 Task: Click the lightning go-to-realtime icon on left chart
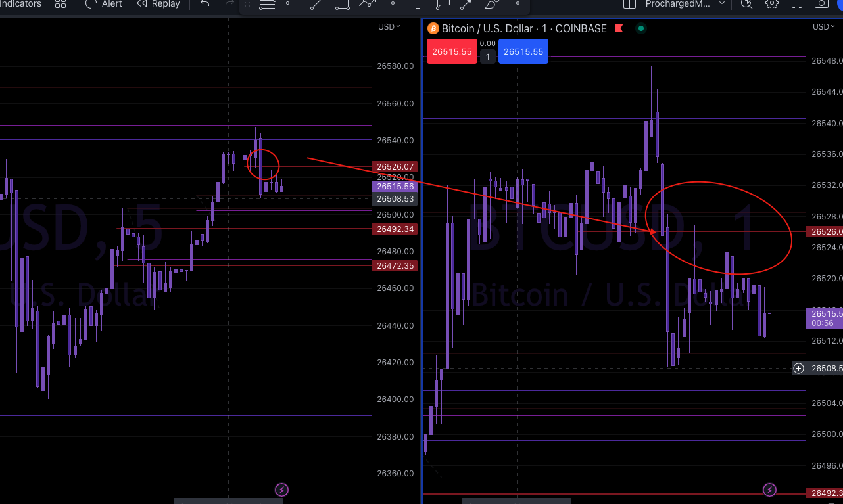[x=281, y=490]
